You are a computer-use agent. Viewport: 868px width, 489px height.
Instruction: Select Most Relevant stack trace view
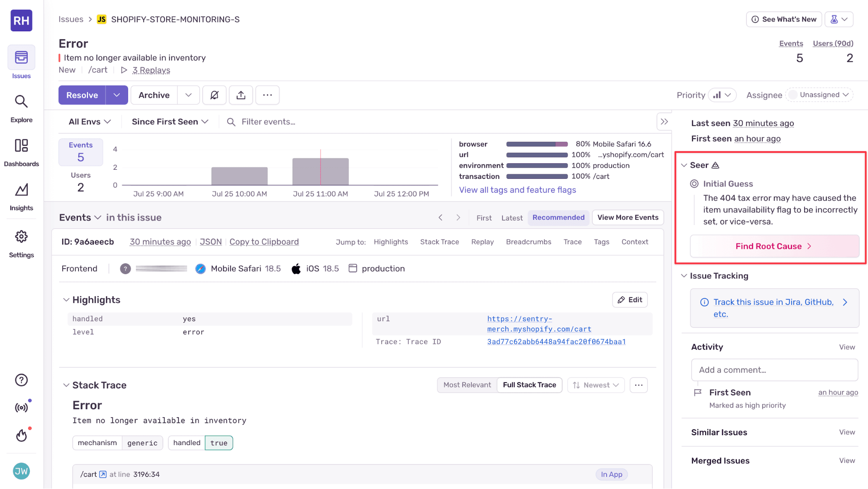click(x=466, y=385)
